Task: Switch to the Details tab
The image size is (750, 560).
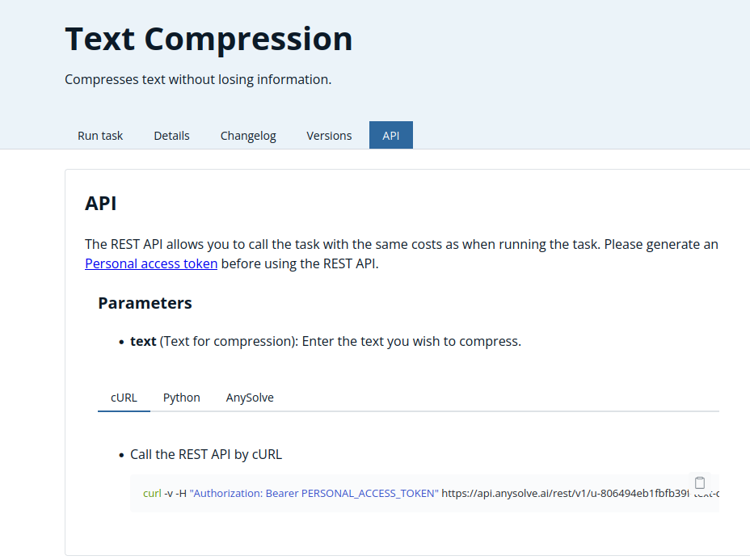Action: pyautogui.click(x=171, y=135)
